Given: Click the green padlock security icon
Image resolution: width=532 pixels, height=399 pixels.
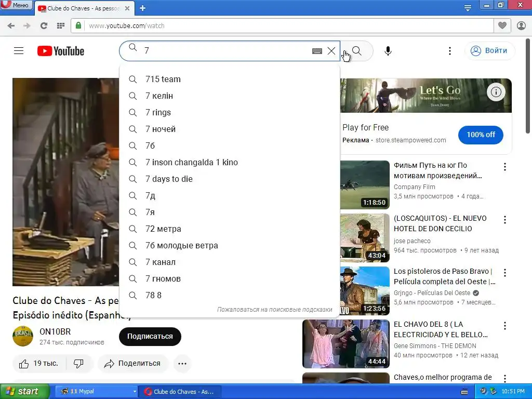Looking at the screenshot, I should (78, 26).
